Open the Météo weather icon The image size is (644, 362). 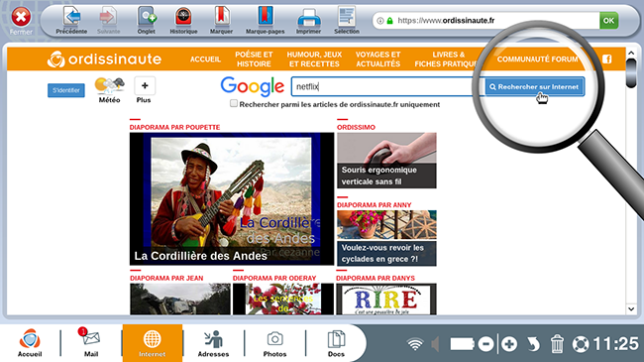[x=109, y=90]
